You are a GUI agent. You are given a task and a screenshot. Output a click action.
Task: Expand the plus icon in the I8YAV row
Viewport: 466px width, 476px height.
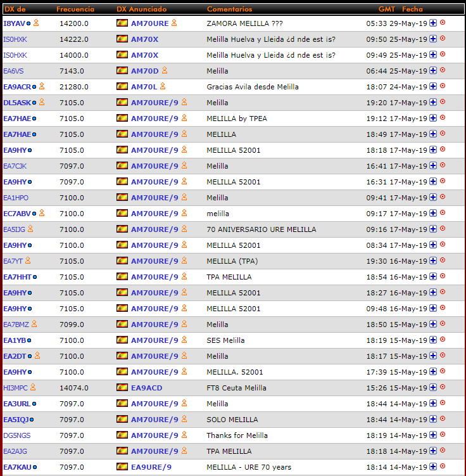433,23
